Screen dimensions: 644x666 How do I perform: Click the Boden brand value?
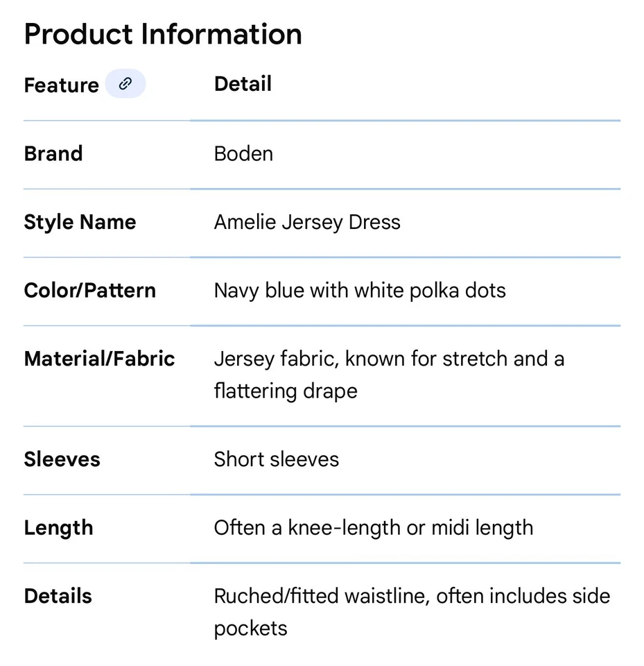pyautogui.click(x=243, y=153)
